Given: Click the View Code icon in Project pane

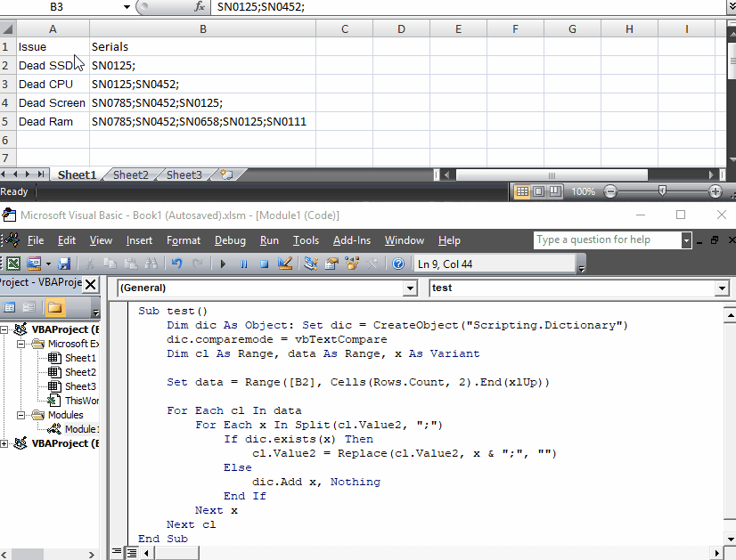Looking at the screenshot, I should 10,308.
